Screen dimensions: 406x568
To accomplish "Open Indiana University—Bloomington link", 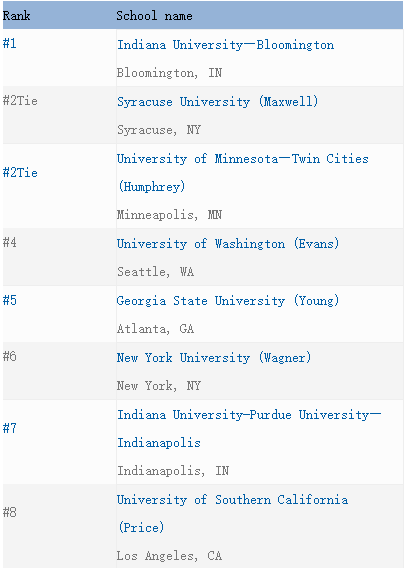I will (225, 45).
